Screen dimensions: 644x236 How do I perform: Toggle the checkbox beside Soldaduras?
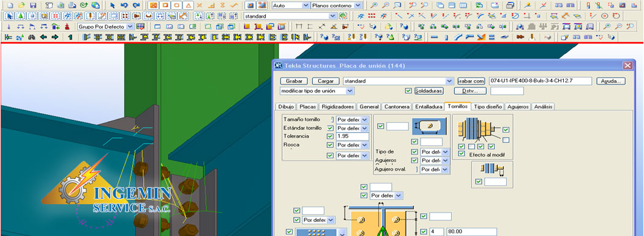pos(408,90)
